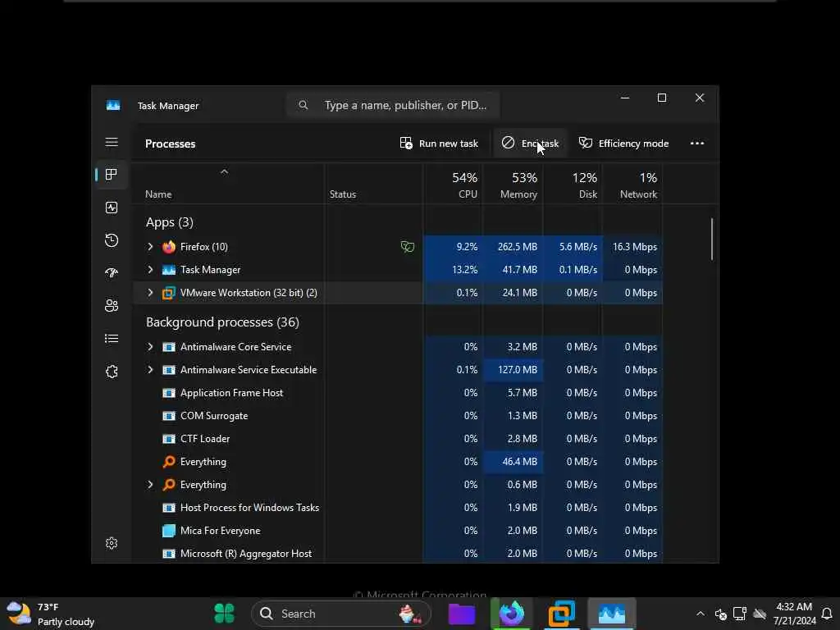
Task: Click the search magnifier icon in Task Manager
Action: coord(304,105)
